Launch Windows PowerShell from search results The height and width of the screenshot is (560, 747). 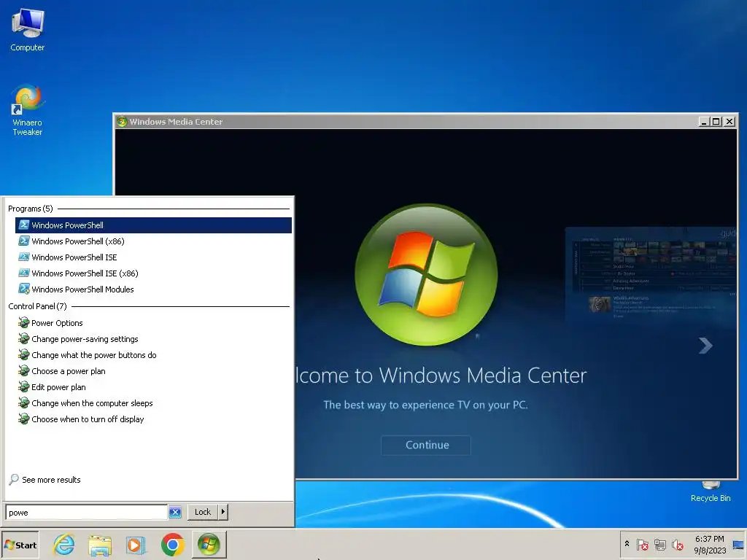[x=153, y=225]
